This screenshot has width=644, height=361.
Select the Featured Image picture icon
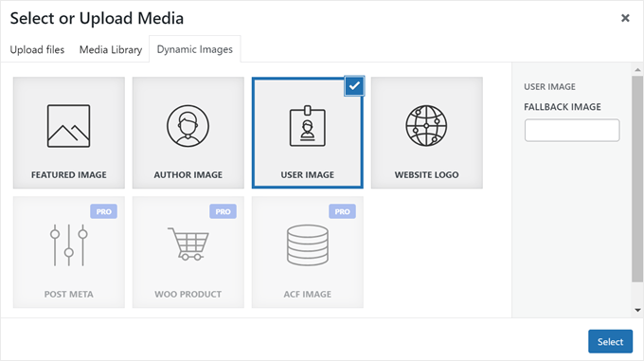(x=68, y=126)
